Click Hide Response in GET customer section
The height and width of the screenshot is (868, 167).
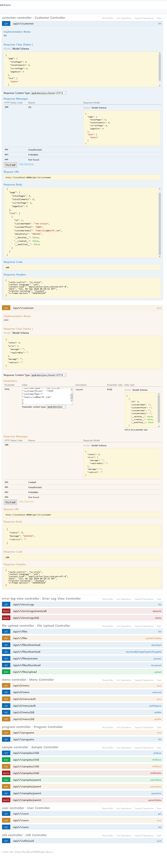[26, 164]
